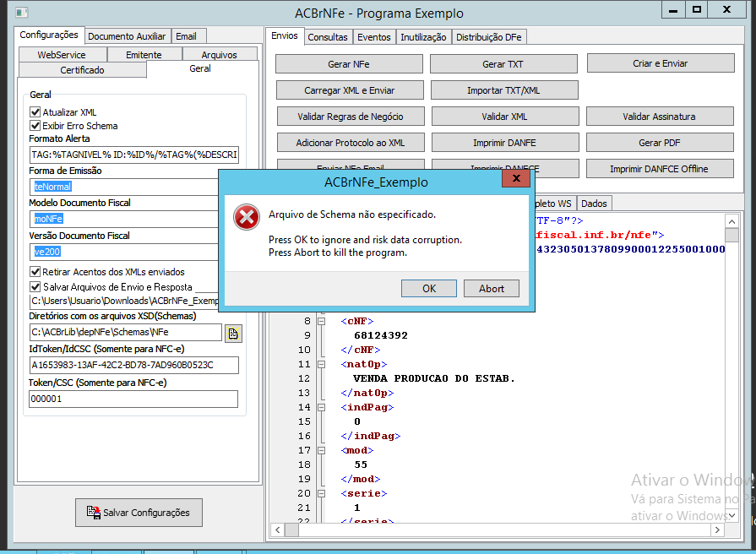Click the IdToken/IdCSC input field
The width and height of the screenshot is (756, 554).
(134, 365)
